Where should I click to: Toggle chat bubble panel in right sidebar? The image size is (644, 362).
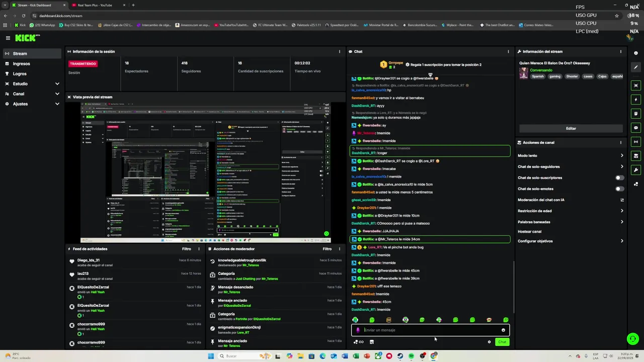coord(636,128)
